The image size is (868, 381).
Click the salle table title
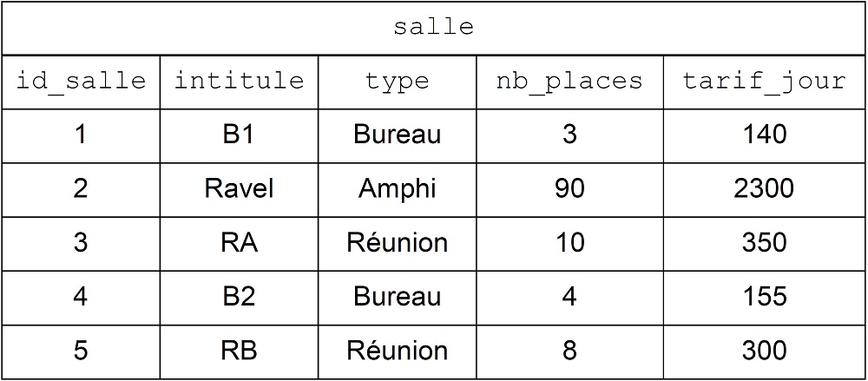[433, 28]
